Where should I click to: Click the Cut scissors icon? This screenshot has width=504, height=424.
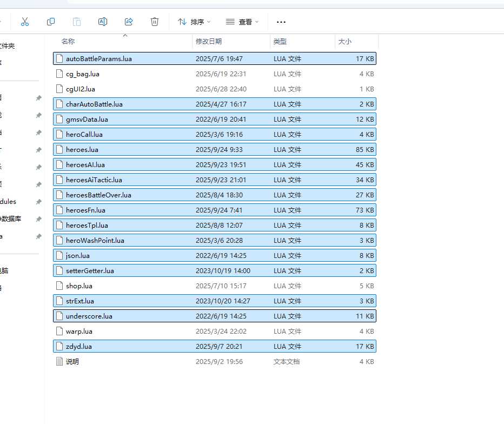[25, 22]
